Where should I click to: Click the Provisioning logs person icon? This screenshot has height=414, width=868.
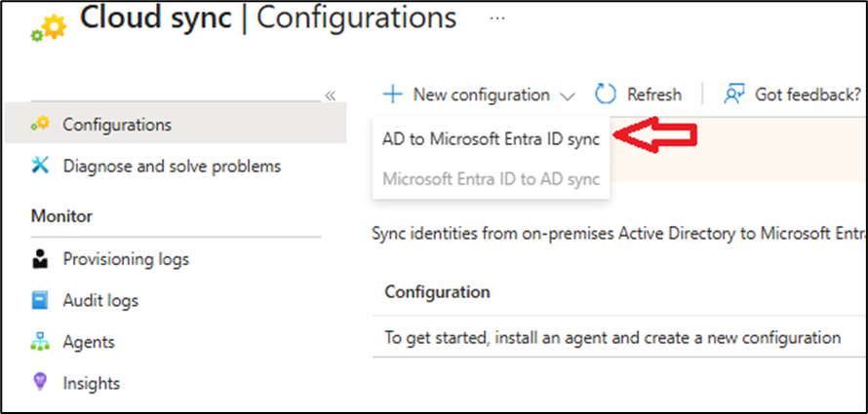coord(41,259)
